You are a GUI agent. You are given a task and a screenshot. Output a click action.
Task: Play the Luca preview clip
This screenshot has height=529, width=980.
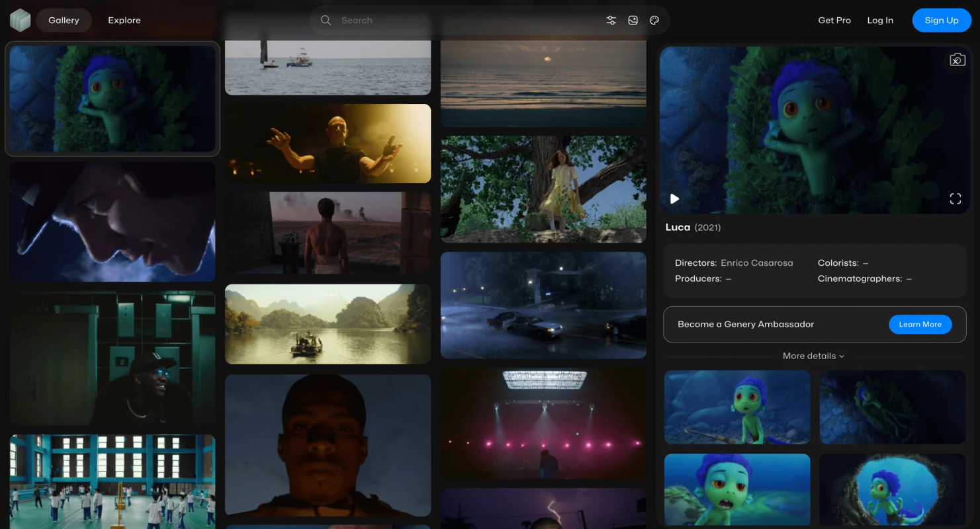(x=674, y=199)
